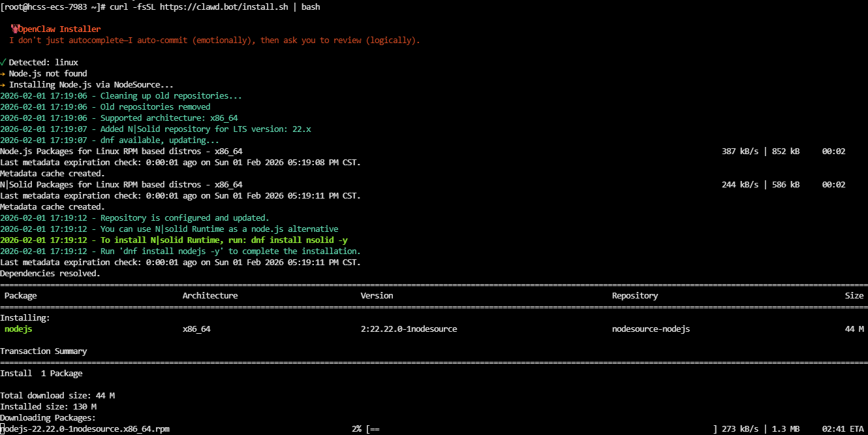
Task: Click the 'Dependencies resolved.' line
Action: 50,274
